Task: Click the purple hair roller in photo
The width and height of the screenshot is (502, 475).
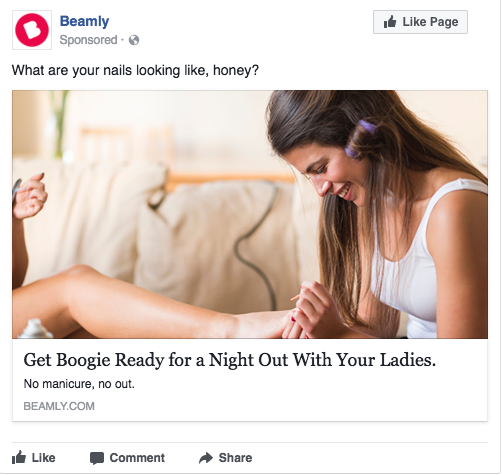Action: (x=361, y=139)
